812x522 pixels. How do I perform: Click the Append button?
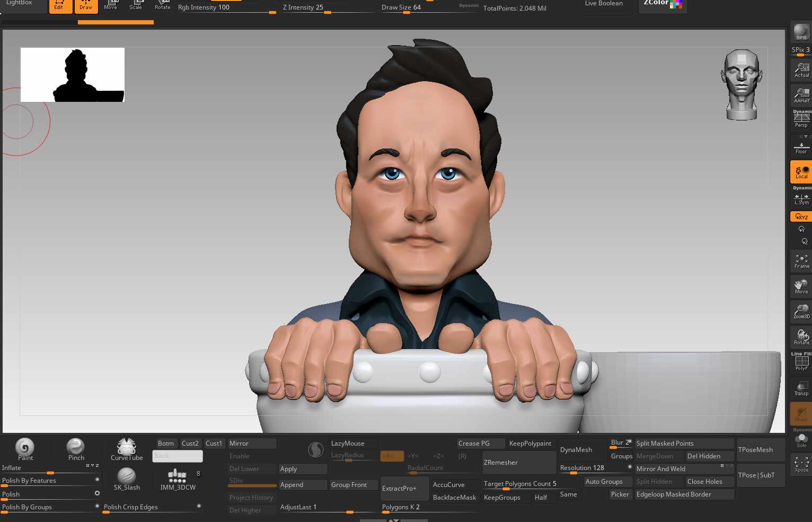[x=303, y=485]
